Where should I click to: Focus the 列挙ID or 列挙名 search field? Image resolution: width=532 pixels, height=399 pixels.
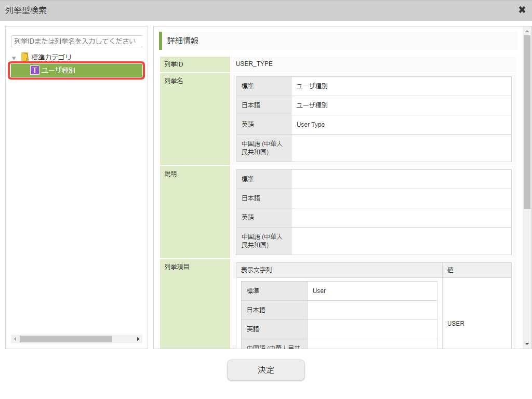tap(76, 41)
